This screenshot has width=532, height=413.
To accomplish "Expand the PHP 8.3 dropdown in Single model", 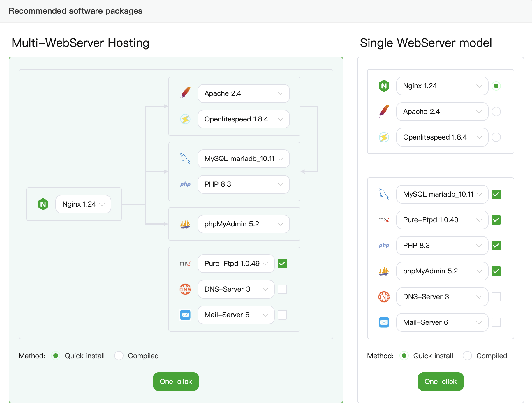I will pyautogui.click(x=480, y=246).
